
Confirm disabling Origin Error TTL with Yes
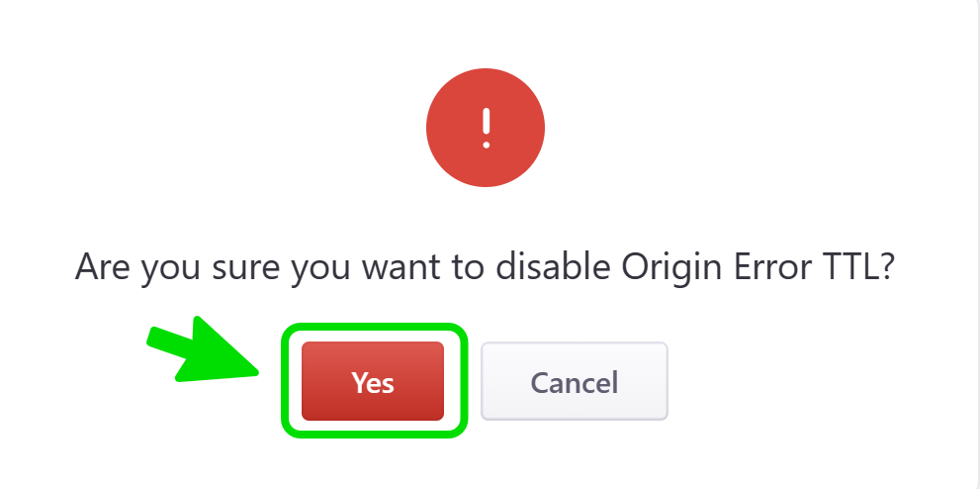pyautogui.click(x=373, y=382)
